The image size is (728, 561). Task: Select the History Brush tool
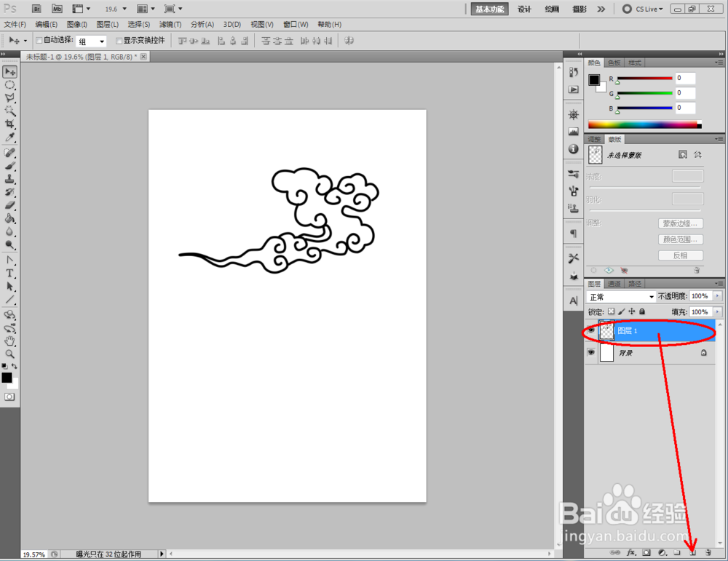(x=9, y=192)
